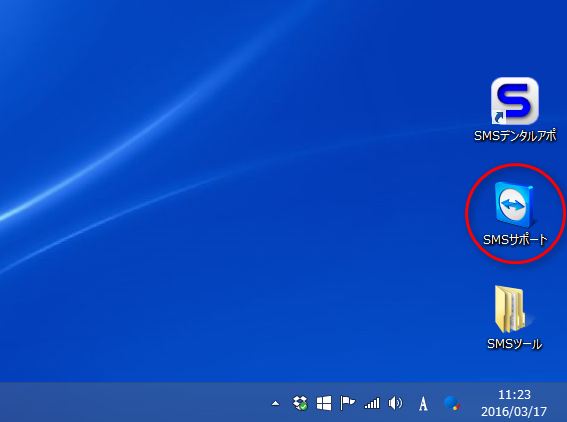Open the network signal bars icon

tap(372, 403)
